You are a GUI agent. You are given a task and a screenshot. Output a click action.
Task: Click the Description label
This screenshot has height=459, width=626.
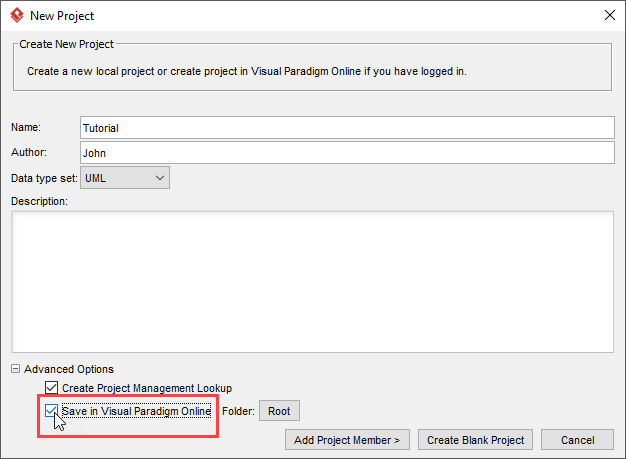(x=39, y=201)
